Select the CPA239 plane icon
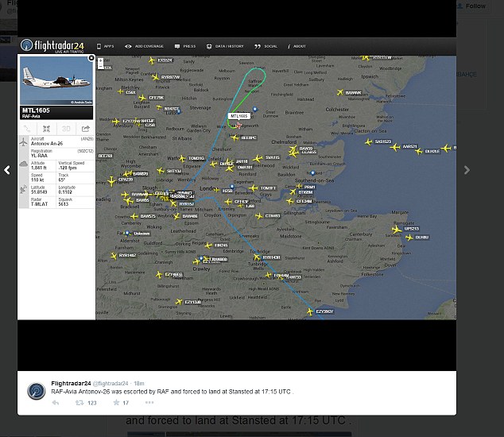Screen dimensions: 504x437 [x=111, y=181]
